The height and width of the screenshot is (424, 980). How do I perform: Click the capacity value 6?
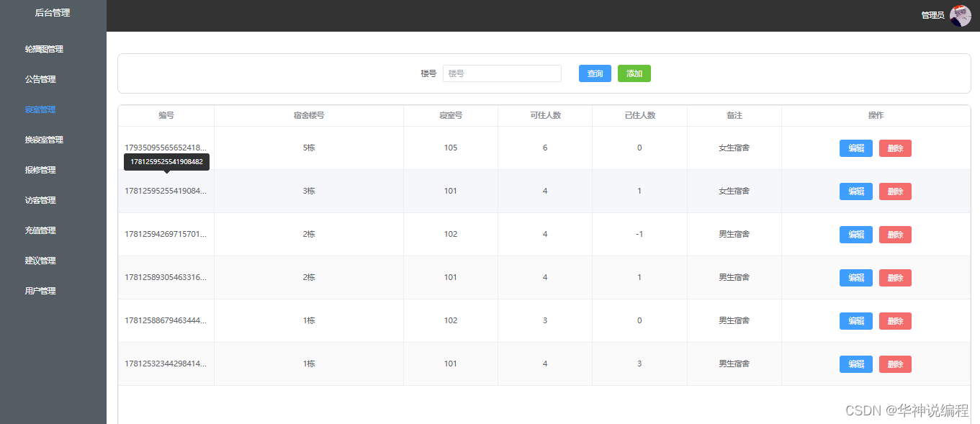545,148
